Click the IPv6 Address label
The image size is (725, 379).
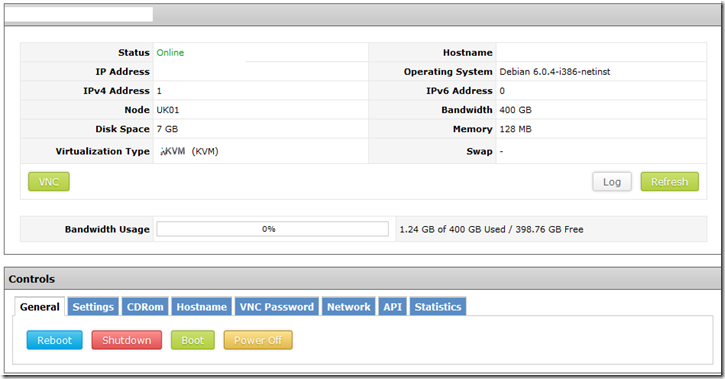coord(459,91)
